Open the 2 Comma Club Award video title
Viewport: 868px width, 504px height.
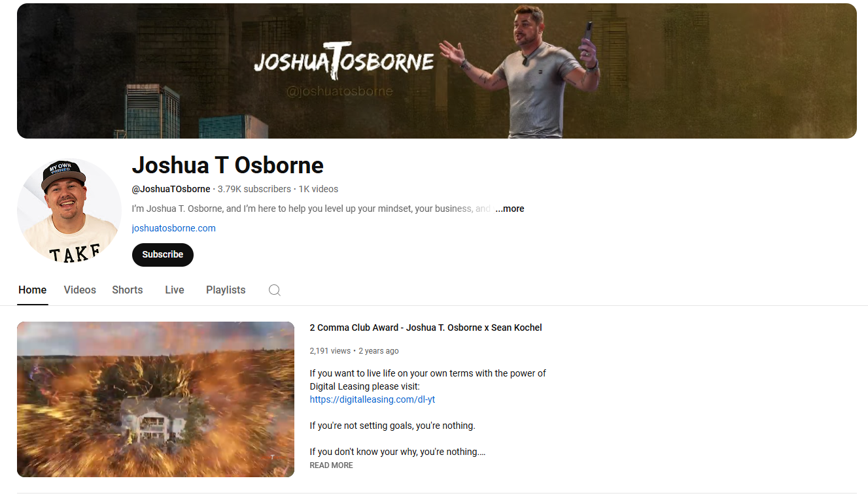click(426, 328)
